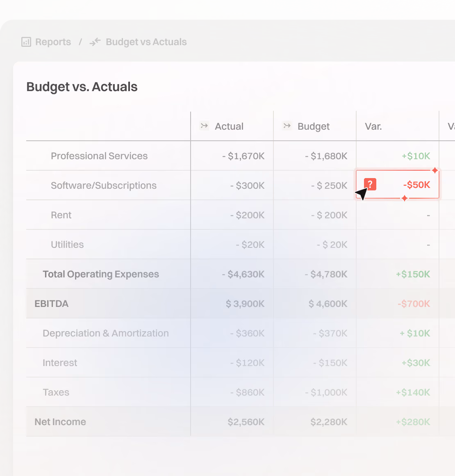Click Professional Services variance +$10K

pyautogui.click(x=416, y=156)
